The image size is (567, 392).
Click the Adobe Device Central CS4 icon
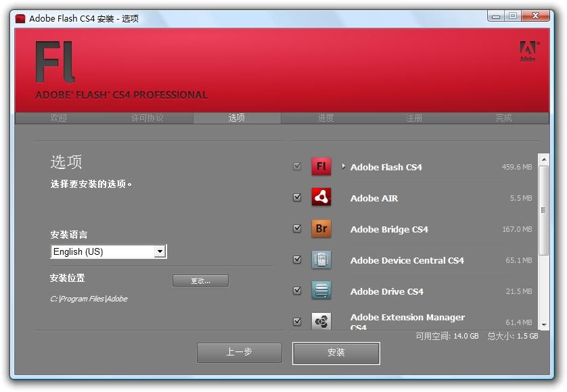pos(321,260)
